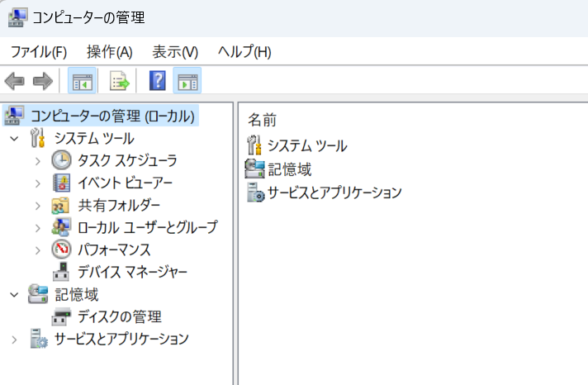Click the デバイス マネージャー icon
588x385 pixels.
[x=61, y=272]
